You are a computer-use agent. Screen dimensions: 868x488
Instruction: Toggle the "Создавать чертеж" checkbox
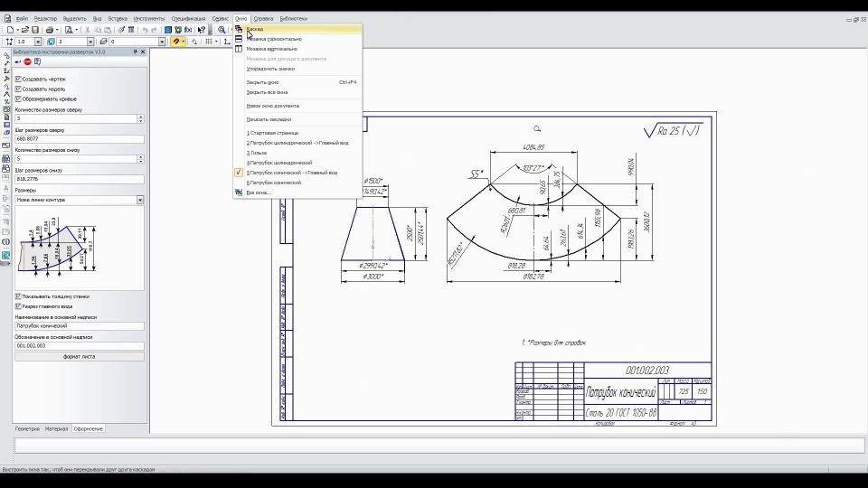coord(18,80)
